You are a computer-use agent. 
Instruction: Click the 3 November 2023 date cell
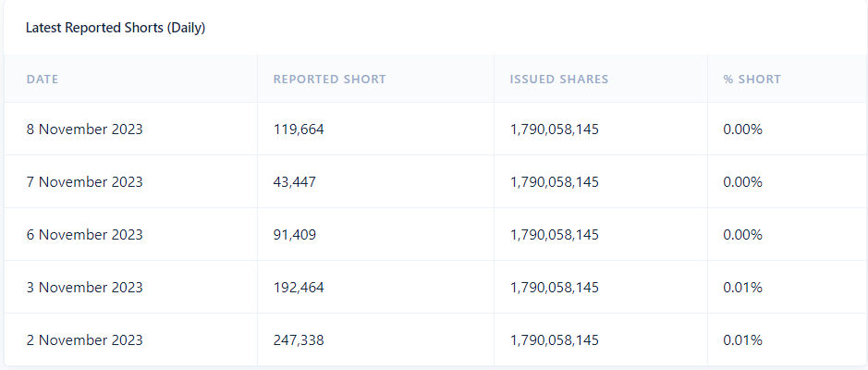(x=84, y=288)
